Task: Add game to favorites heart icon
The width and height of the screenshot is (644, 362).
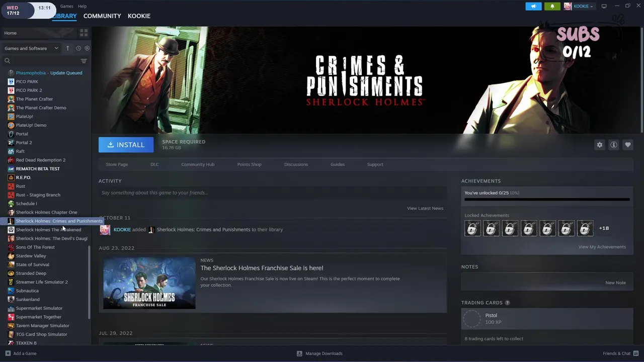Action: click(x=627, y=145)
